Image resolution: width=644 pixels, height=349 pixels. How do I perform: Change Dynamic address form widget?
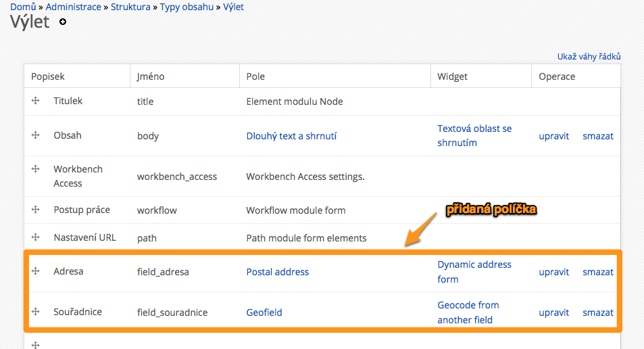coord(474,272)
